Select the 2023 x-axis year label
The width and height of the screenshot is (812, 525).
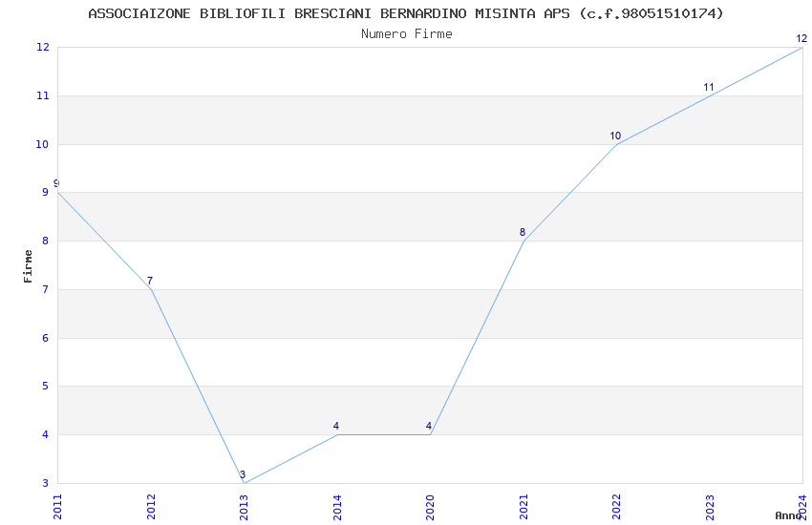click(710, 507)
